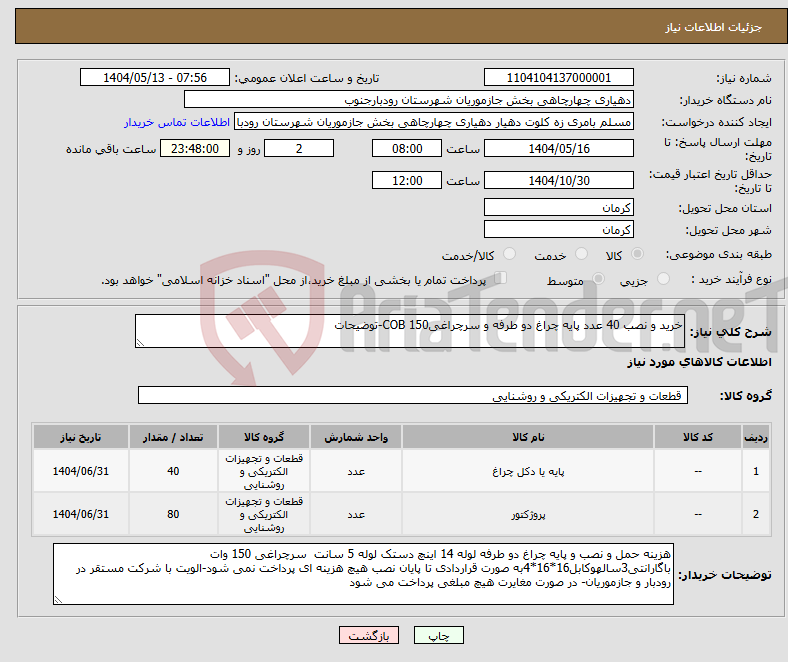Click the buyer notes text area
The height and width of the screenshot is (662, 788).
pyautogui.click(x=363, y=574)
